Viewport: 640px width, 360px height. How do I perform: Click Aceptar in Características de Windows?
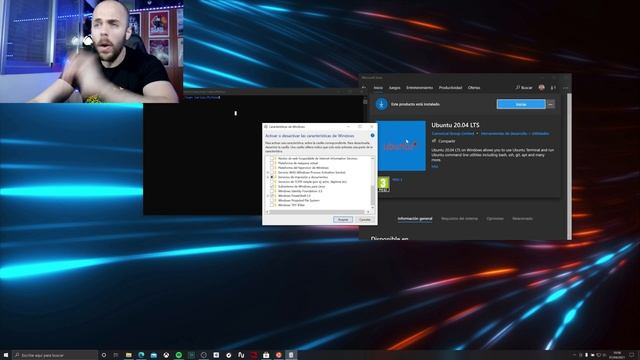click(x=343, y=220)
